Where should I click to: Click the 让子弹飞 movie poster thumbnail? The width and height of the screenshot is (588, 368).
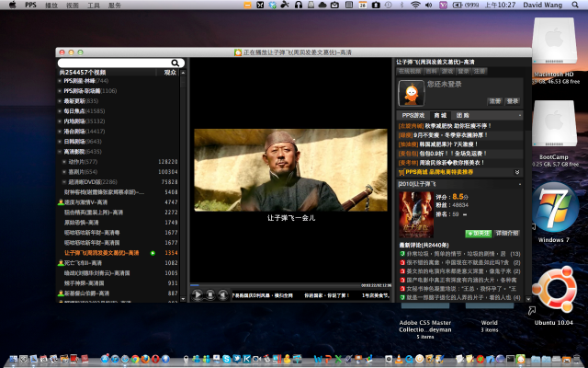click(x=416, y=214)
